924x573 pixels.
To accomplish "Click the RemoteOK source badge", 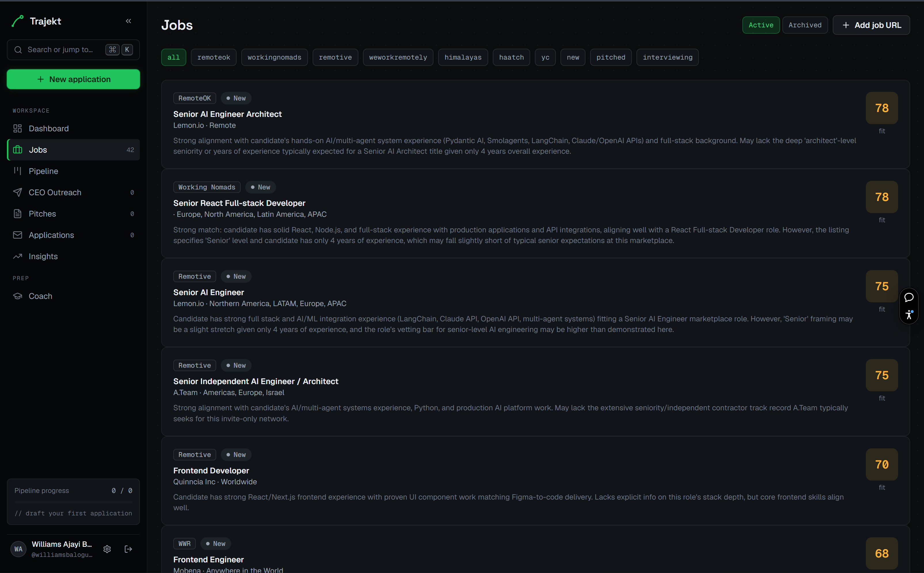I will (x=195, y=98).
